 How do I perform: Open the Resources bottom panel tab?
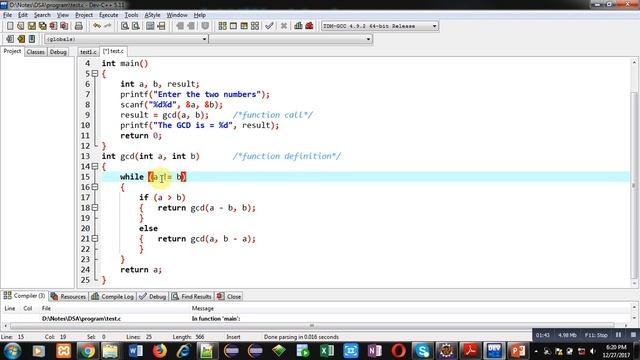(x=69, y=296)
